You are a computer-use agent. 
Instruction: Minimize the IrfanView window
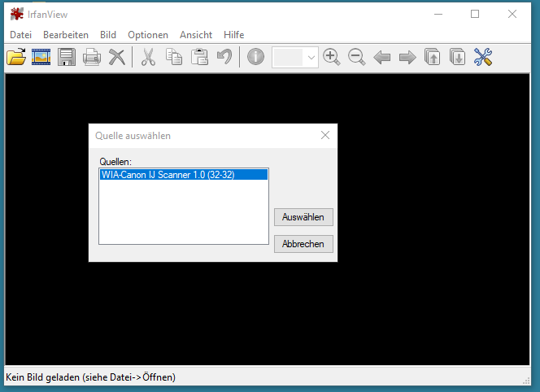point(438,14)
